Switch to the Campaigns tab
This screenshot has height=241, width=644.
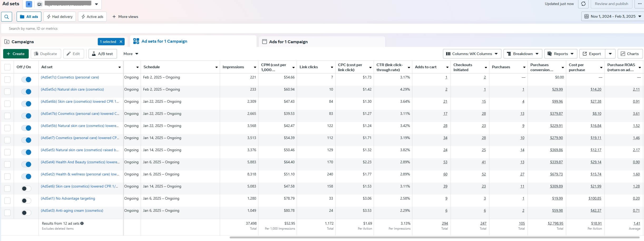(23, 42)
